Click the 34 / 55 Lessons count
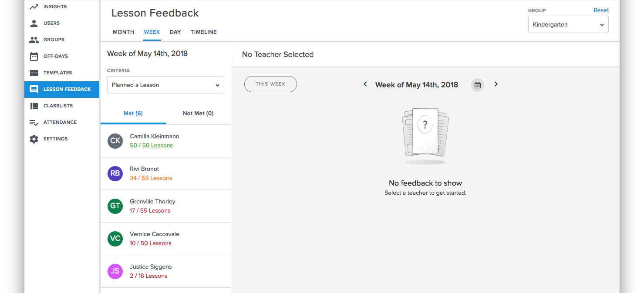This screenshot has height=293, width=644. [x=151, y=178]
